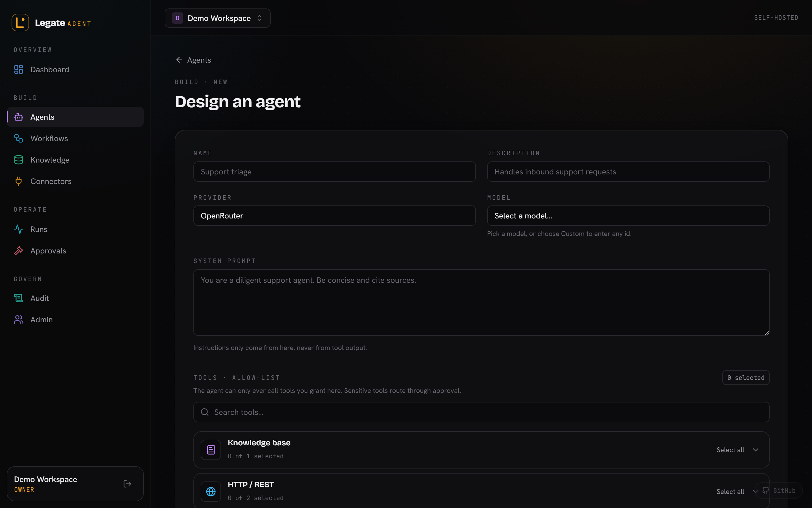Click '0 of 2 selected' text
This screenshot has height=508, width=812.
coord(256,498)
